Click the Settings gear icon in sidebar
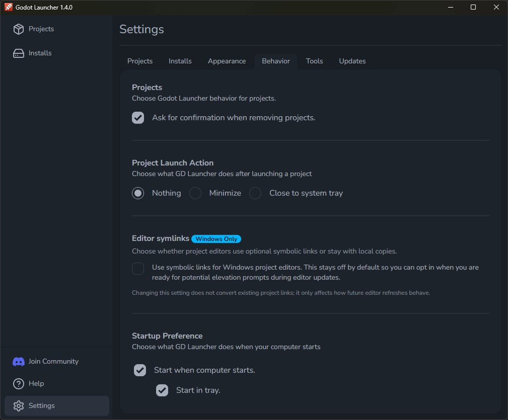The image size is (508, 420). click(x=19, y=406)
